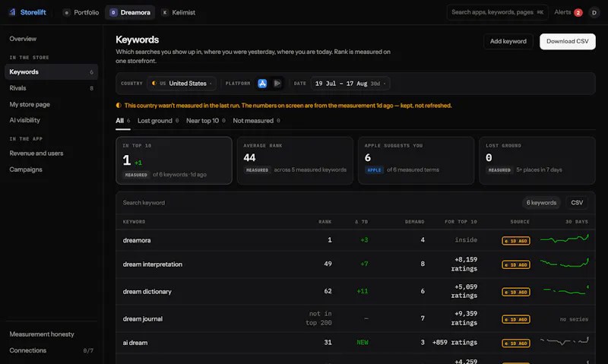Open Rivals in the sidebar
608x364 pixels.
coord(51,88)
